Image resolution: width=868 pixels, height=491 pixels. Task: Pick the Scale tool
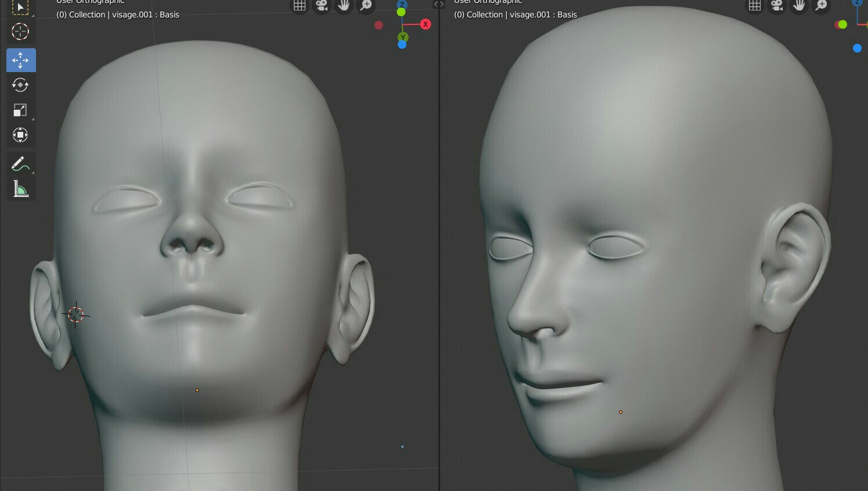tap(20, 110)
